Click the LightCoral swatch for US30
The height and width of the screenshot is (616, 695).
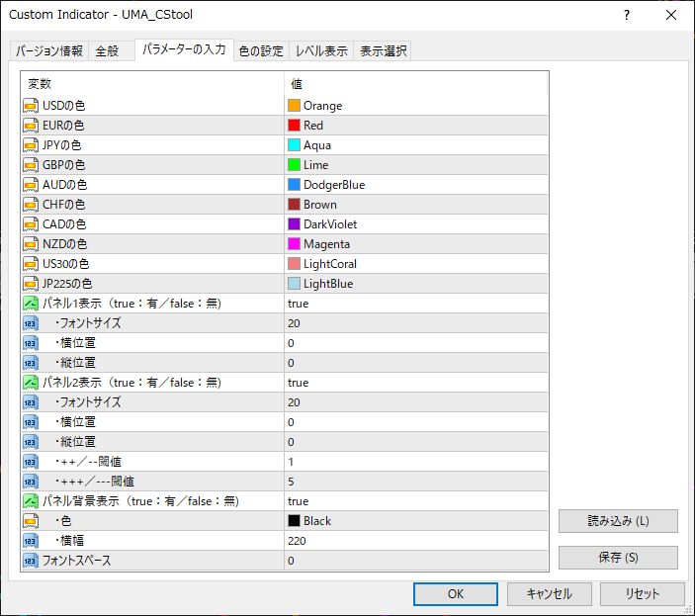294,264
